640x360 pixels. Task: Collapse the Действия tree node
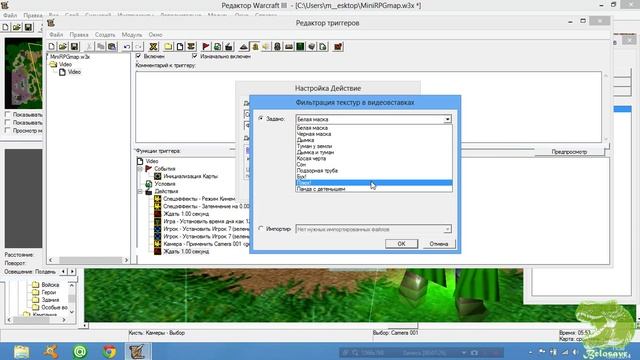(140, 191)
